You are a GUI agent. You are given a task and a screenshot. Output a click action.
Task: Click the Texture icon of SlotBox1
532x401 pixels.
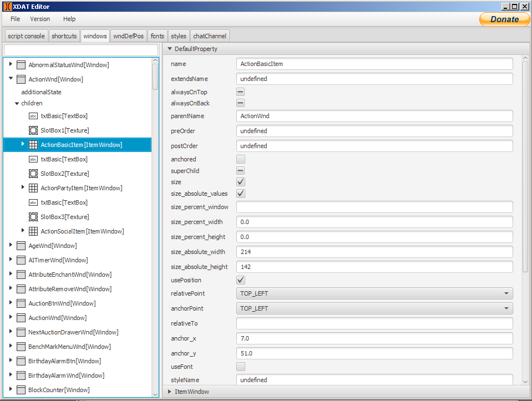click(x=32, y=130)
